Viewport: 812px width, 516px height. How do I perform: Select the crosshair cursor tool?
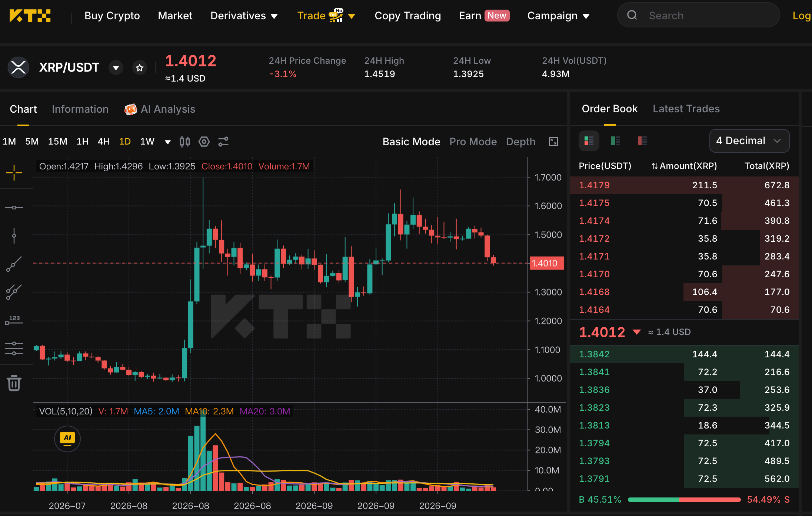tap(14, 173)
